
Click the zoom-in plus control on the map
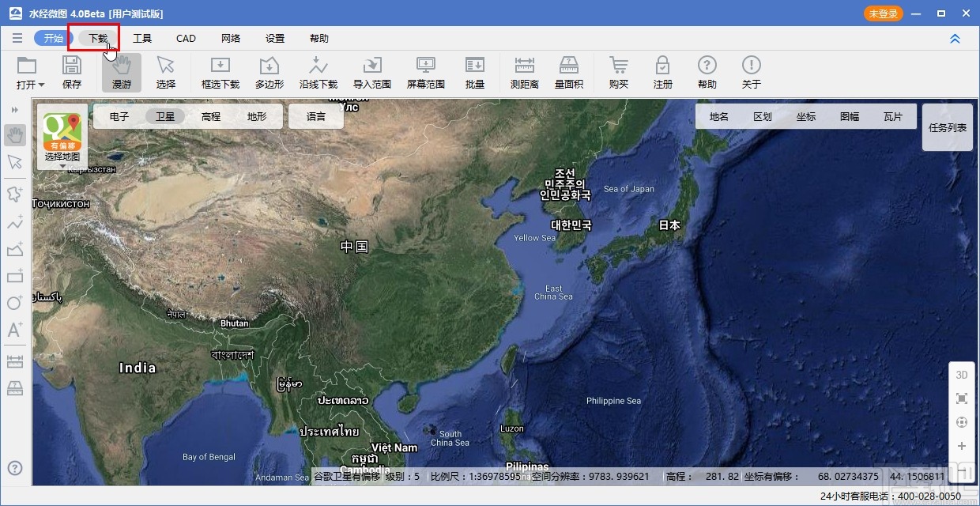point(961,447)
